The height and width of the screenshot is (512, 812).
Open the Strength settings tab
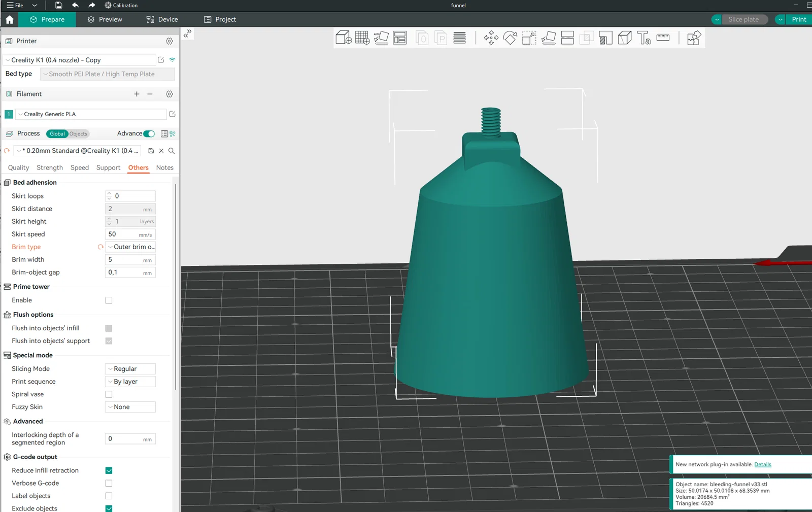[x=50, y=167]
